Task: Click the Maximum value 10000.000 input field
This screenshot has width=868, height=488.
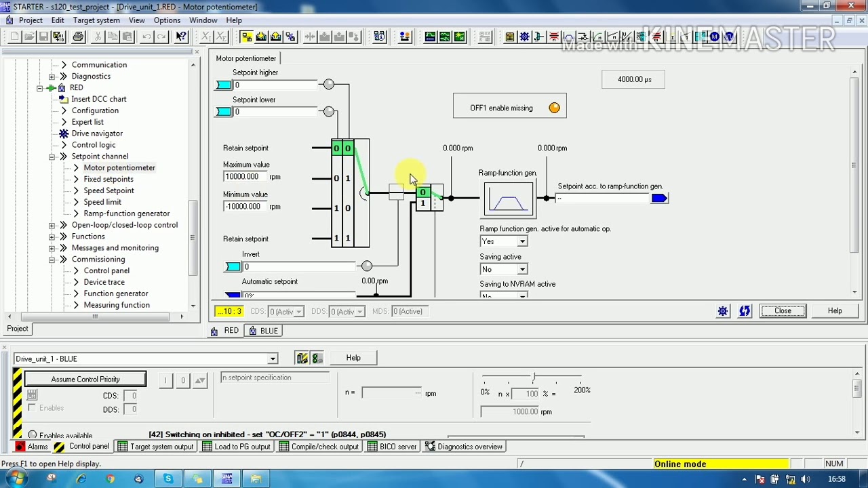Action: coord(244,177)
